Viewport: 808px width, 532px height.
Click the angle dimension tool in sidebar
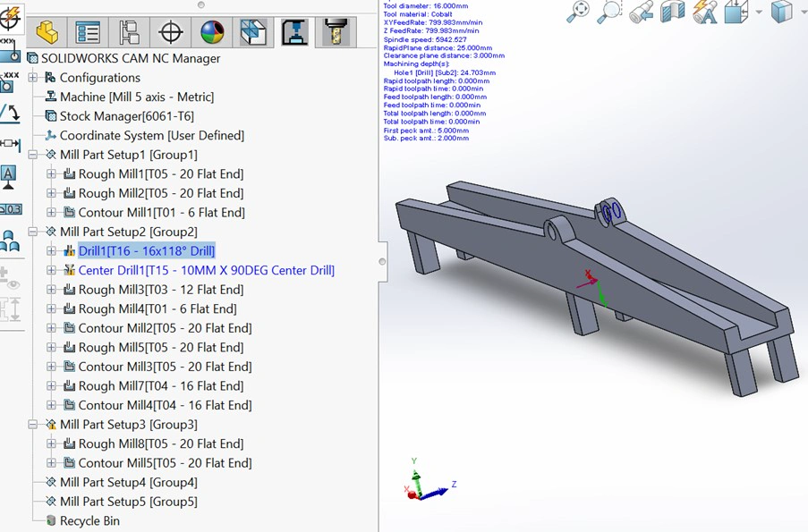10,114
